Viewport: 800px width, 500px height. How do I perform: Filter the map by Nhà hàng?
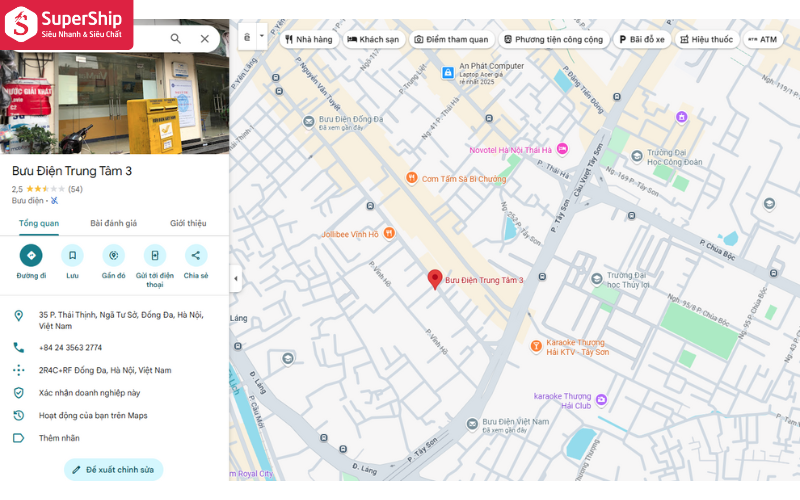(x=309, y=39)
